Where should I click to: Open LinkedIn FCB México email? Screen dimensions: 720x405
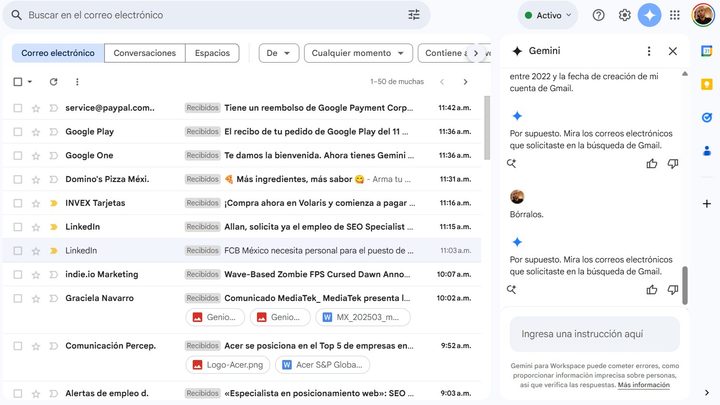(242, 250)
